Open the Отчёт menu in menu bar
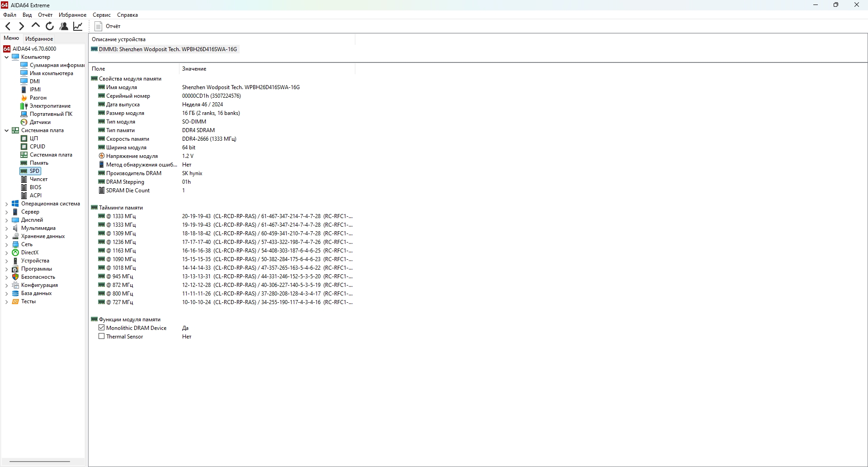Image resolution: width=868 pixels, height=467 pixels. coord(45,15)
